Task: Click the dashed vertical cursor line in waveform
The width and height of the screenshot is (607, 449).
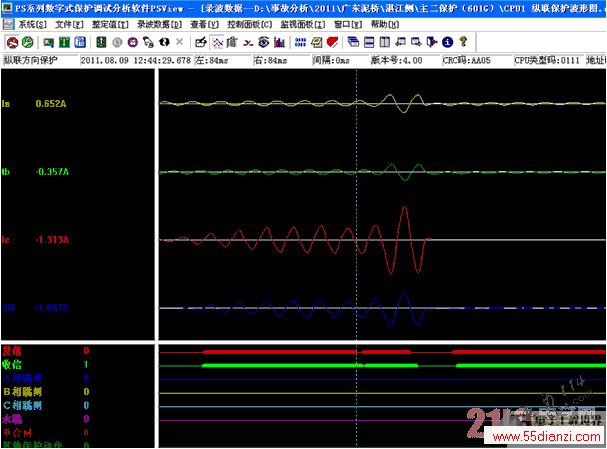Action: point(357,205)
